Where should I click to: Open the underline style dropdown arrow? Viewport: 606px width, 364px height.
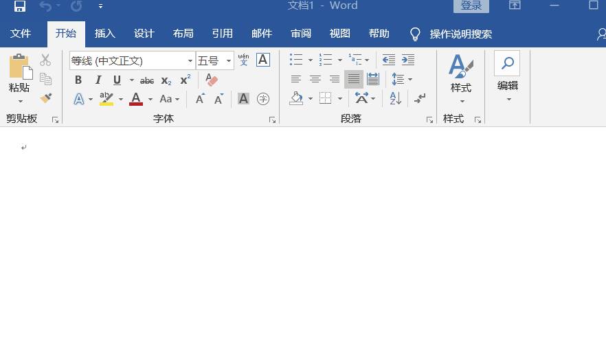(x=132, y=80)
